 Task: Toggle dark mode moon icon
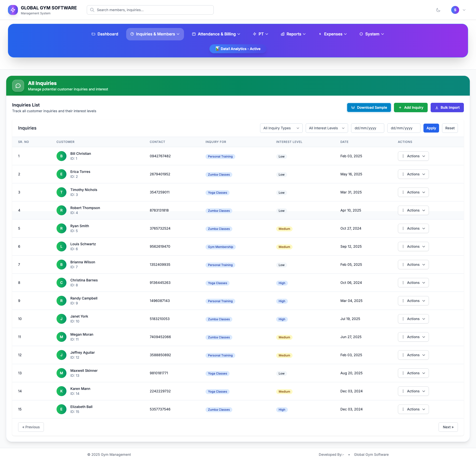click(438, 10)
